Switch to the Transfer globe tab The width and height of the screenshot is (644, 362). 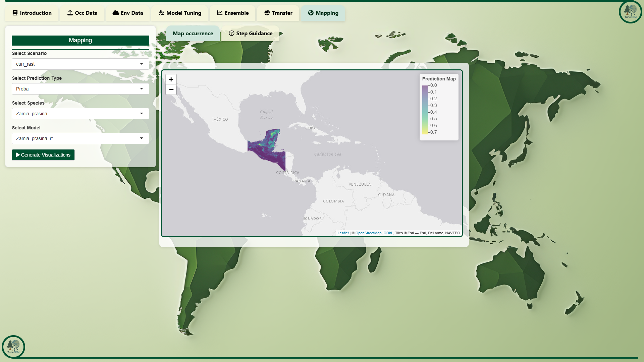pos(278,13)
